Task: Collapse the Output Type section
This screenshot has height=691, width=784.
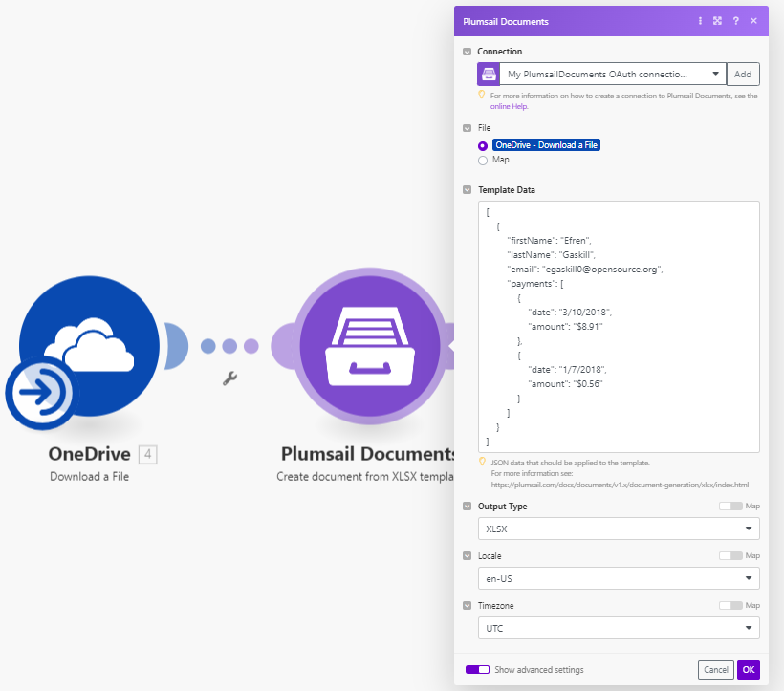Action: point(467,507)
